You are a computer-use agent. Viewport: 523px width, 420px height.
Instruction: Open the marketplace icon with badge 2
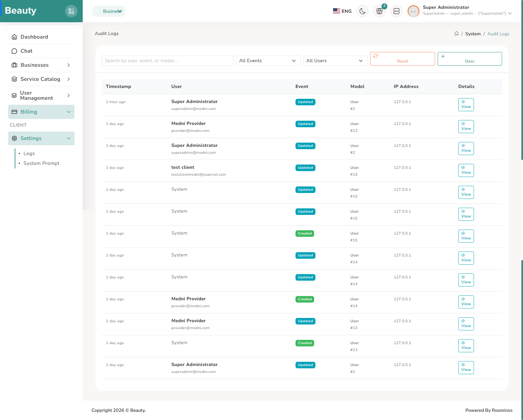(x=379, y=11)
